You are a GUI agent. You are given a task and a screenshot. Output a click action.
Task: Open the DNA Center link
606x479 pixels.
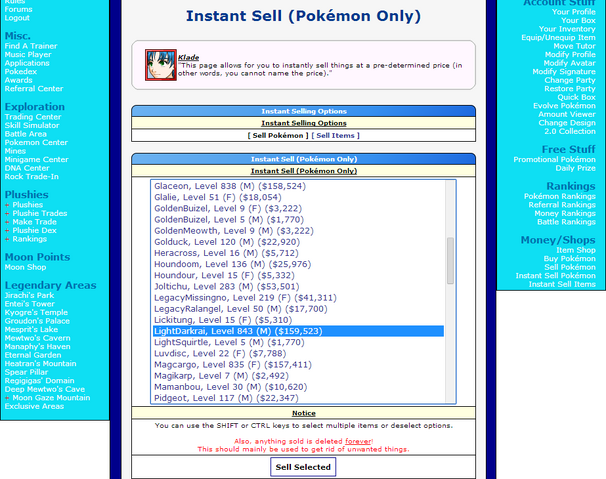click(27, 168)
